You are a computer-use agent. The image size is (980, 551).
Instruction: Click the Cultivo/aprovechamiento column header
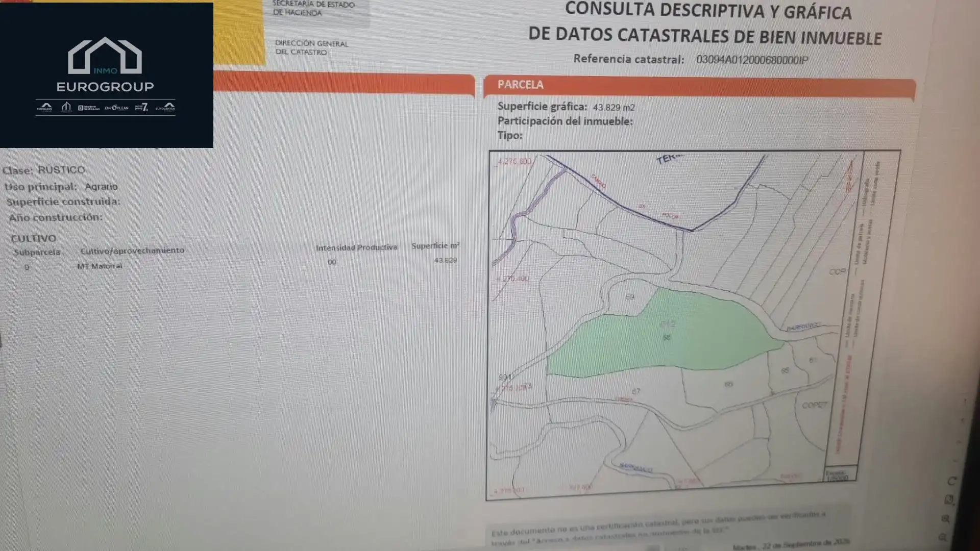132,251
